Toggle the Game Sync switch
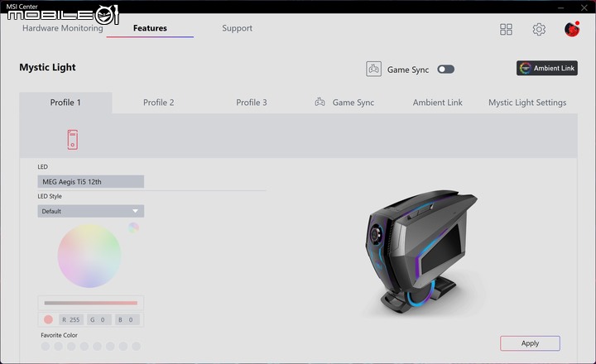The image size is (596, 364). pyautogui.click(x=445, y=69)
